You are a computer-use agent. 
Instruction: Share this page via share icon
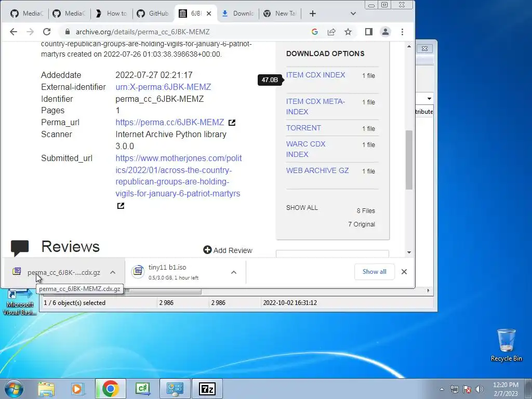pyautogui.click(x=331, y=32)
